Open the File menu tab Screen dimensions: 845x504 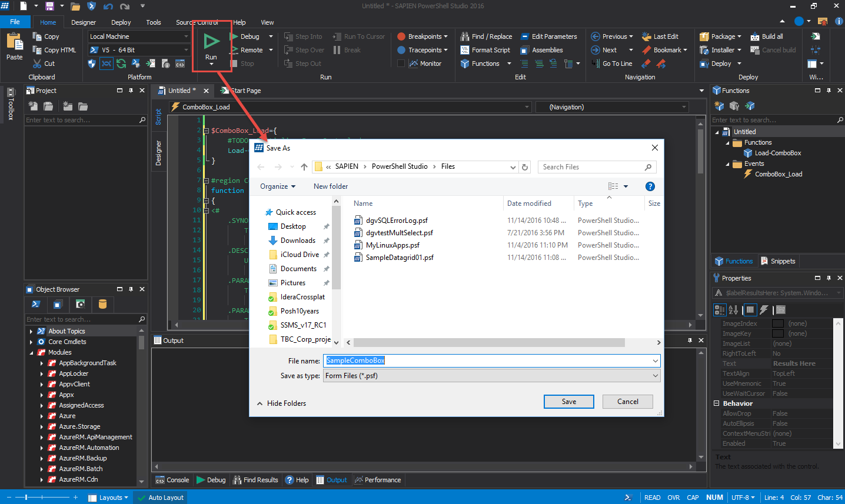coord(15,22)
